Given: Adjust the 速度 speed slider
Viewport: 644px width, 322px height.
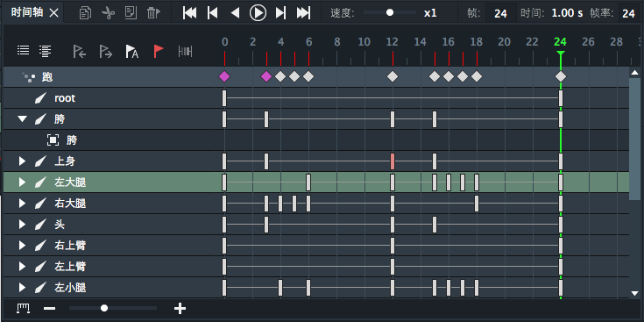Looking at the screenshot, I should pyautogui.click(x=390, y=13).
